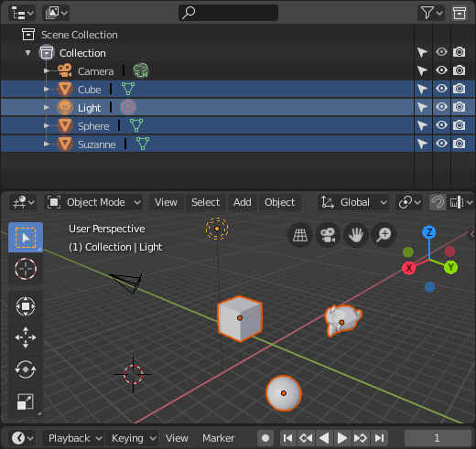
Task: Click the Cube mesh data icon
Action: tap(128, 89)
